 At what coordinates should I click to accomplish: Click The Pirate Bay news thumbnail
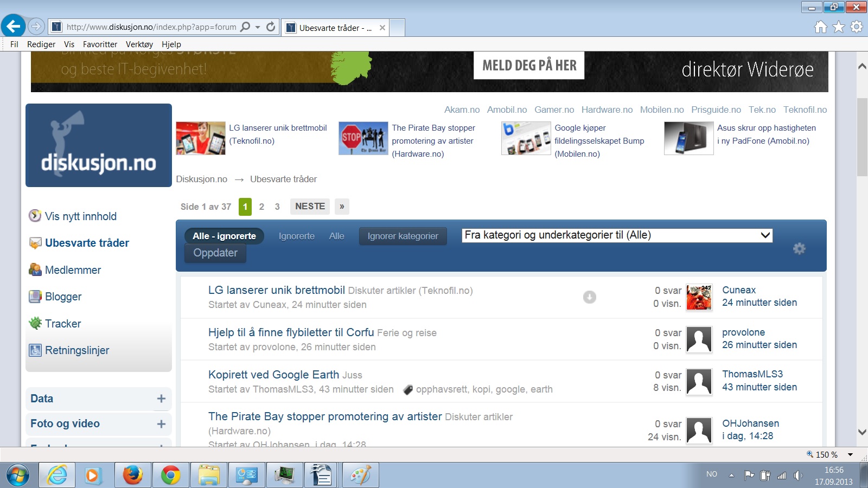pos(363,138)
